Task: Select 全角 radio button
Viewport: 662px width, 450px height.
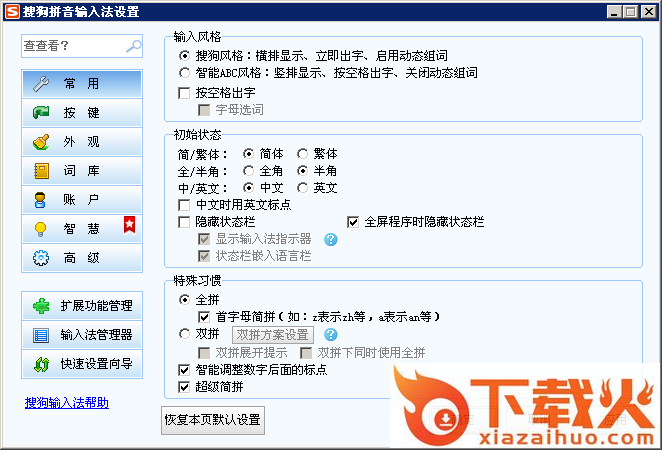Action: 248,171
